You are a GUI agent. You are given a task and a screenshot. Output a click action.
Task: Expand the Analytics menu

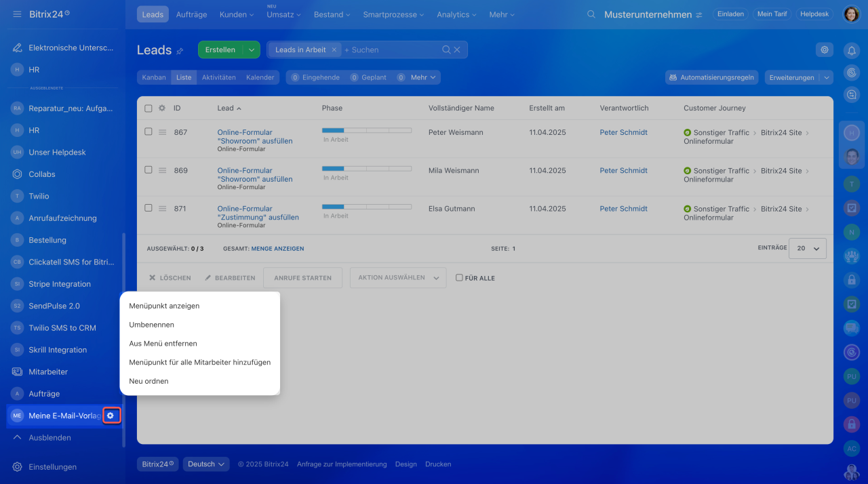[x=456, y=14]
